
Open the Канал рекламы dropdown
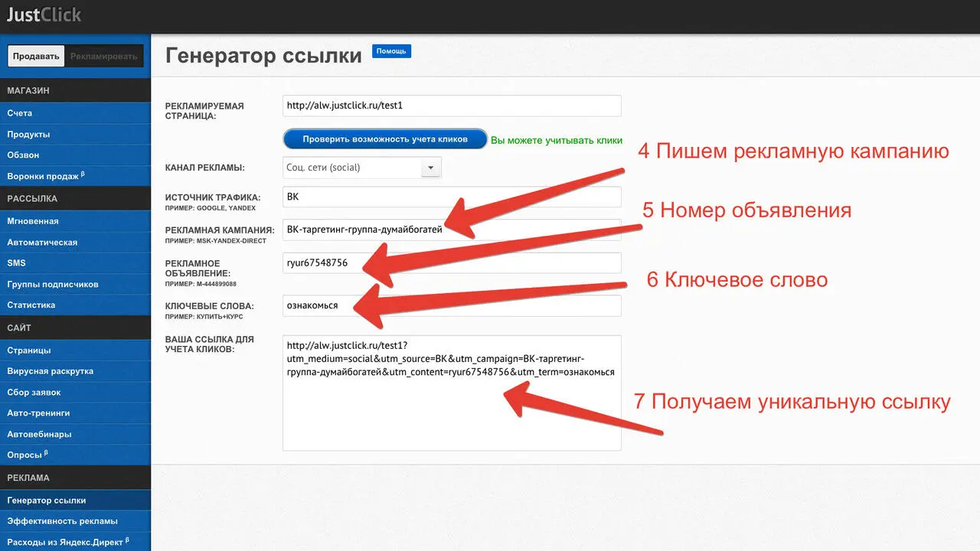(362, 168)
